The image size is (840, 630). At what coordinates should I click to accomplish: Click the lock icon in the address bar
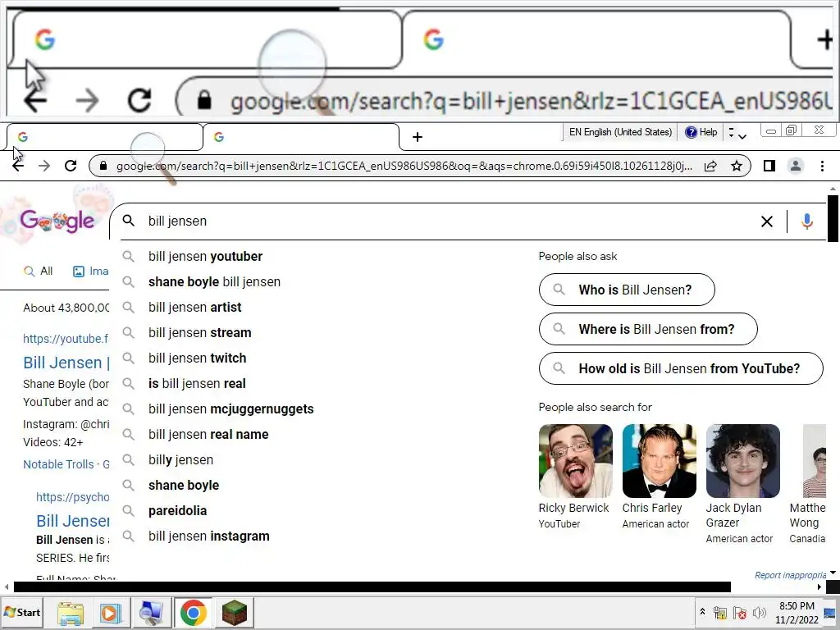click(x=103, y=166)
